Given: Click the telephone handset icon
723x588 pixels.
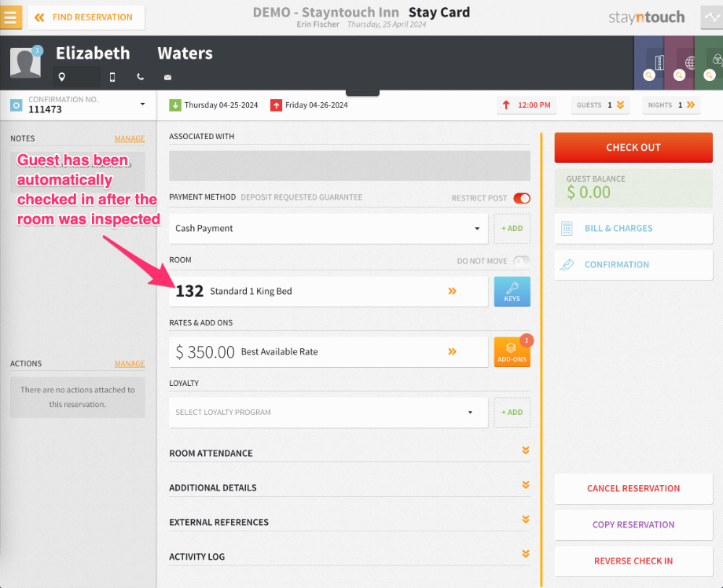Looking at the screenshot, I should point(140,77).
